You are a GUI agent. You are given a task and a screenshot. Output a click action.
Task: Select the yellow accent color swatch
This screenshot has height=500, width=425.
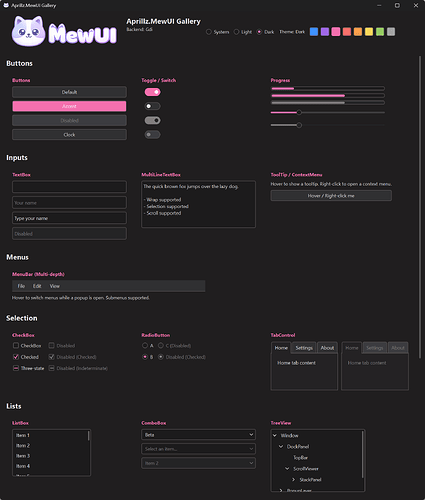pyautogui.click(x=369, y=32)
